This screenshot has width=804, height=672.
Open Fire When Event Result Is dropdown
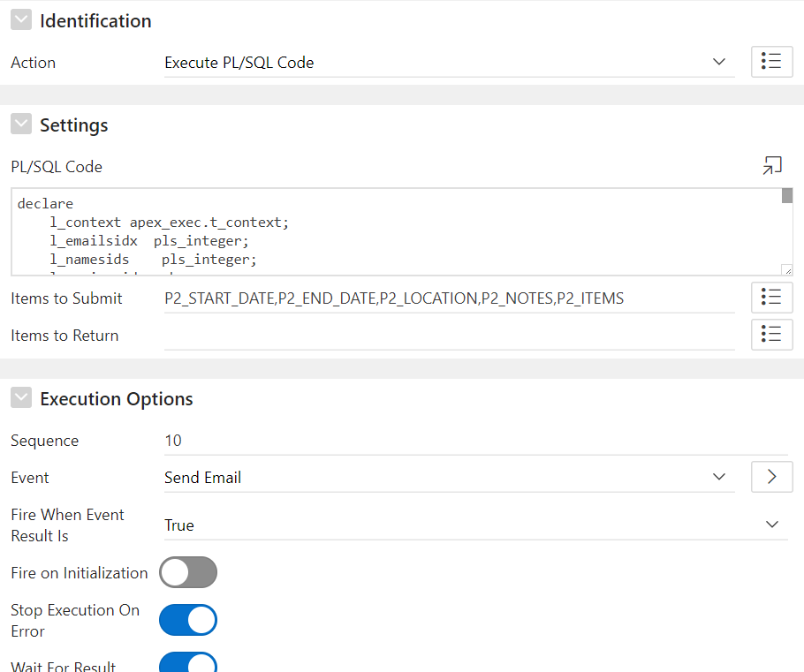[x=475, y=525]
